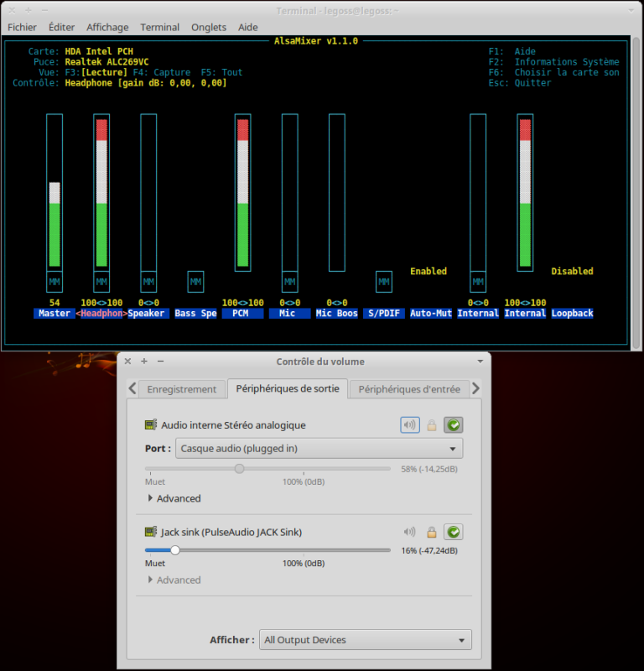Click the 16% (-47,24dB) volume readout
The height and width of the screenshot is (671, 644).
[x=429, y=551]
